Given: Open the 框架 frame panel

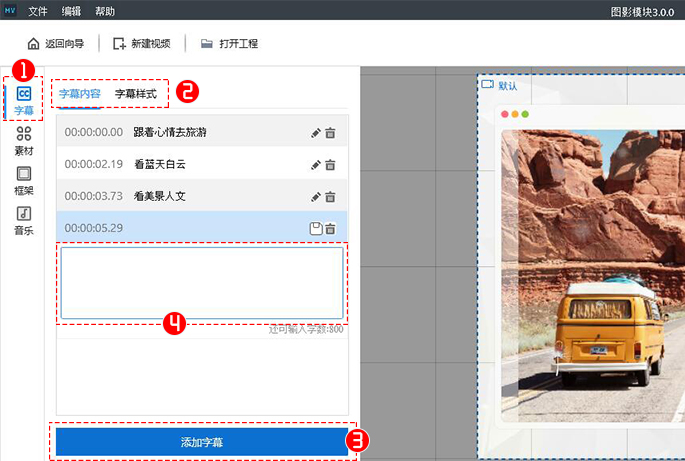Looking at the screenshot, I should (23, 178).
